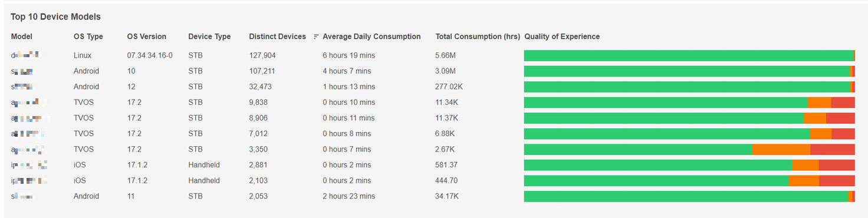The width and height of the screenshot is (868, 218).
Task: Click the first Handheld device type cell
Action: (204, 165)
